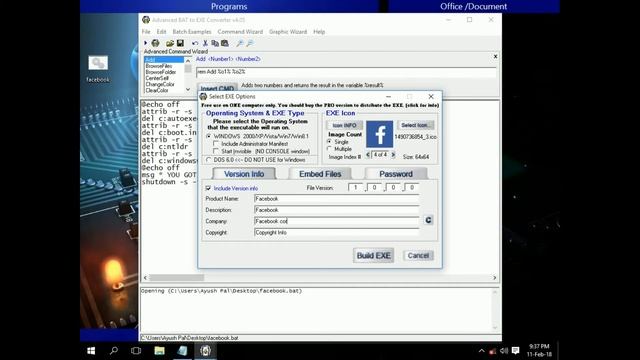Click the copyright C button beside Company

click(428, 220)
